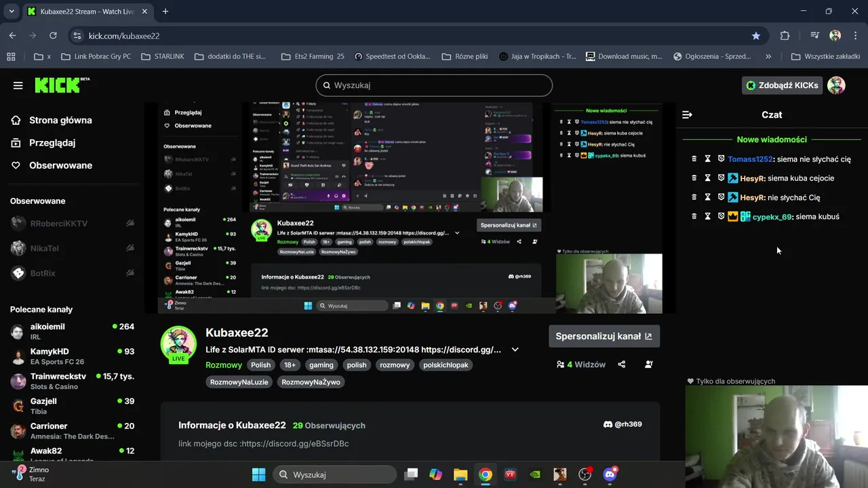Click the Windows Start button

pos(258,474)
